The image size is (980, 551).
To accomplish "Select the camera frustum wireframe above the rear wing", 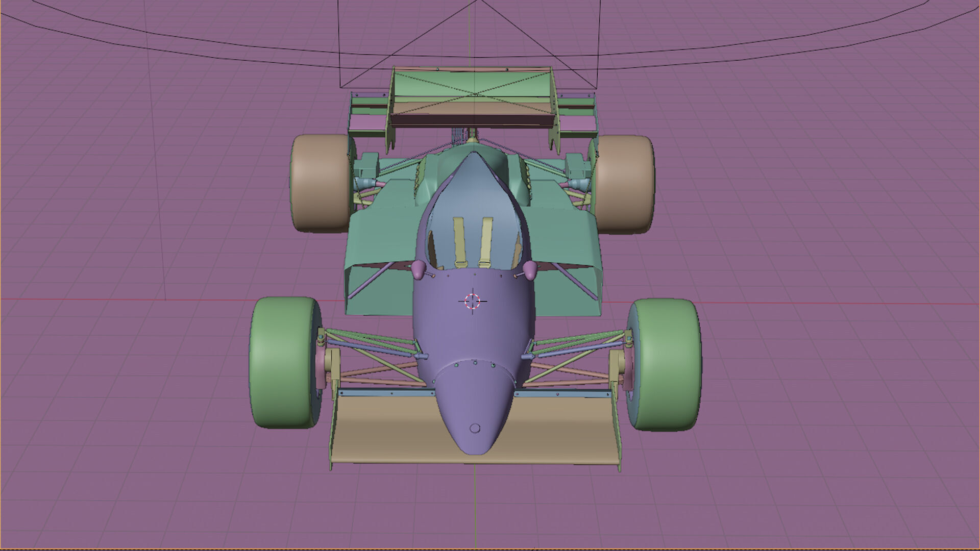I will click(471, 43).
